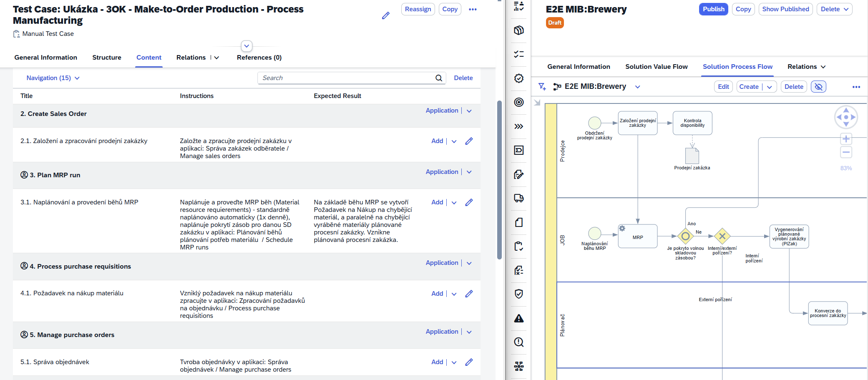868x380 pixels.
Task: Open the warning triangle icon in the sidebar
Action: pyautogui.click(x=518, y=319)
